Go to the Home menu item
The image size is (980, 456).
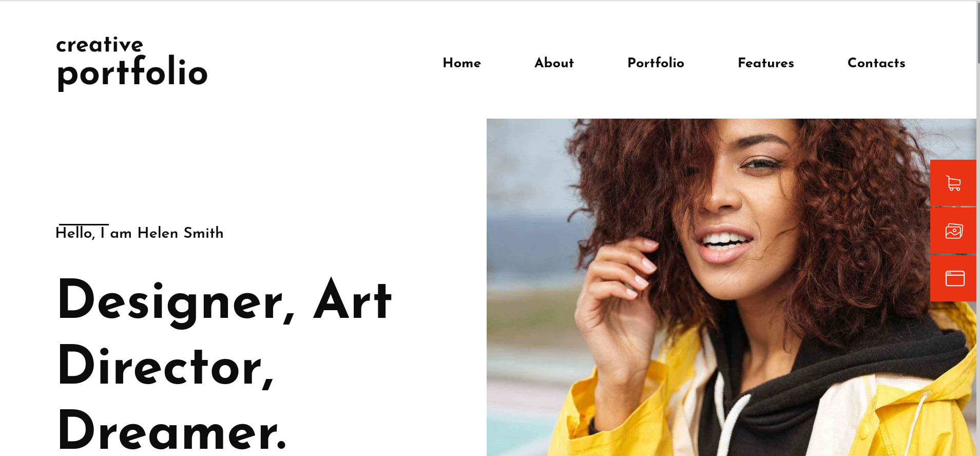pyautogui.click(x=462, y=63)
